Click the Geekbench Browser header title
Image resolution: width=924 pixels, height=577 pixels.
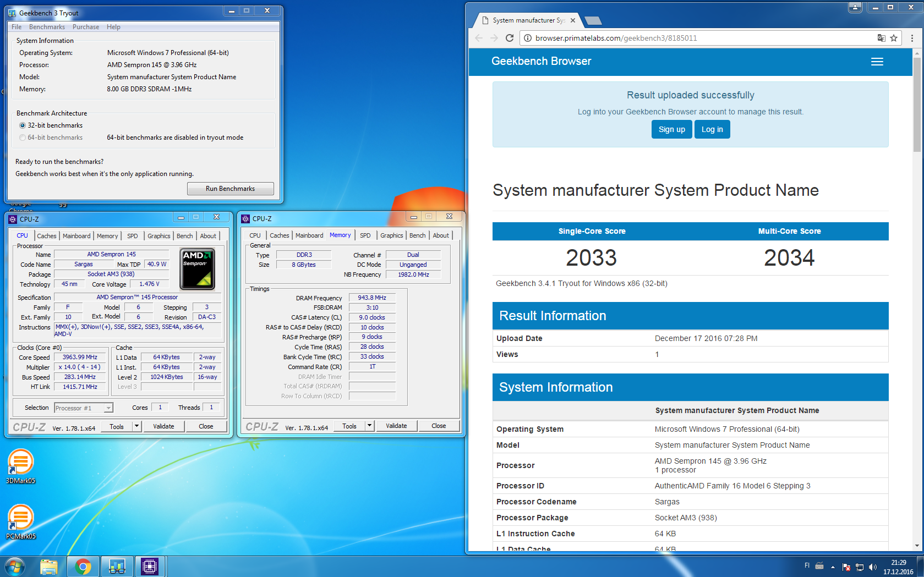[541, 61]
